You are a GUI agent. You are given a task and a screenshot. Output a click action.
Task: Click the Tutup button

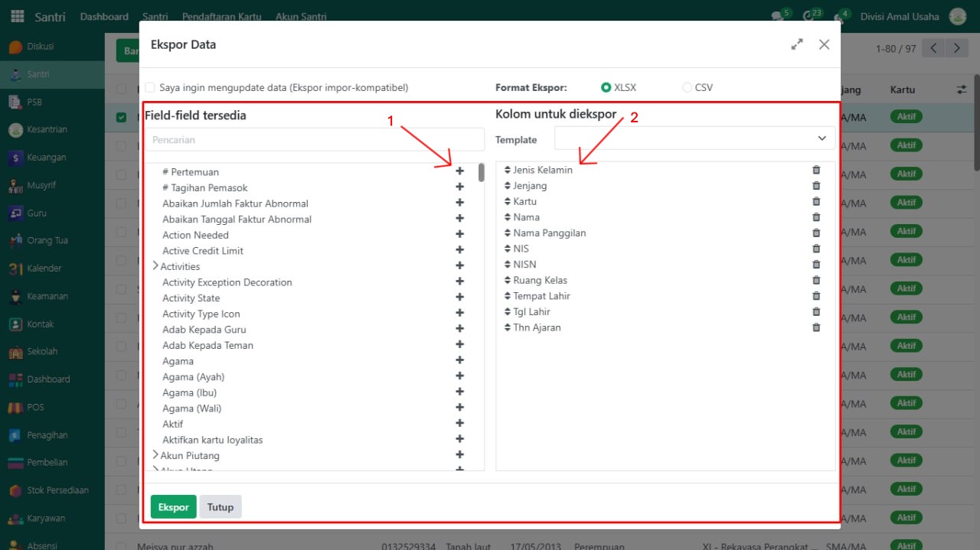220,507
